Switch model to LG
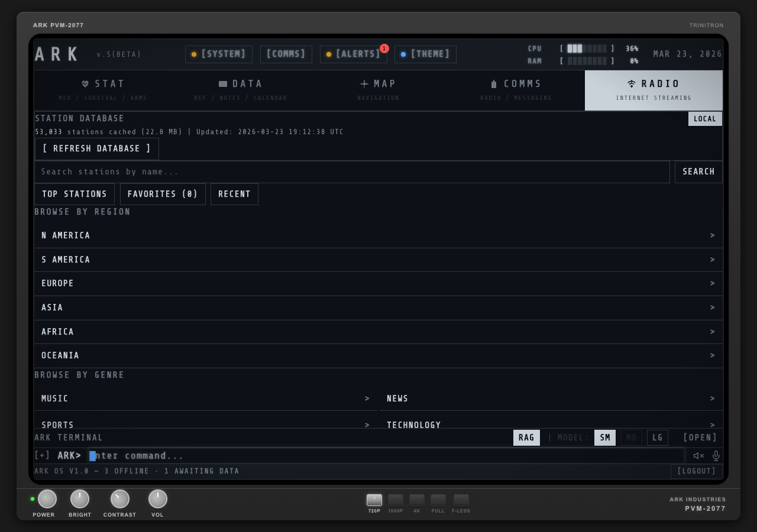 tap(657, 437)
